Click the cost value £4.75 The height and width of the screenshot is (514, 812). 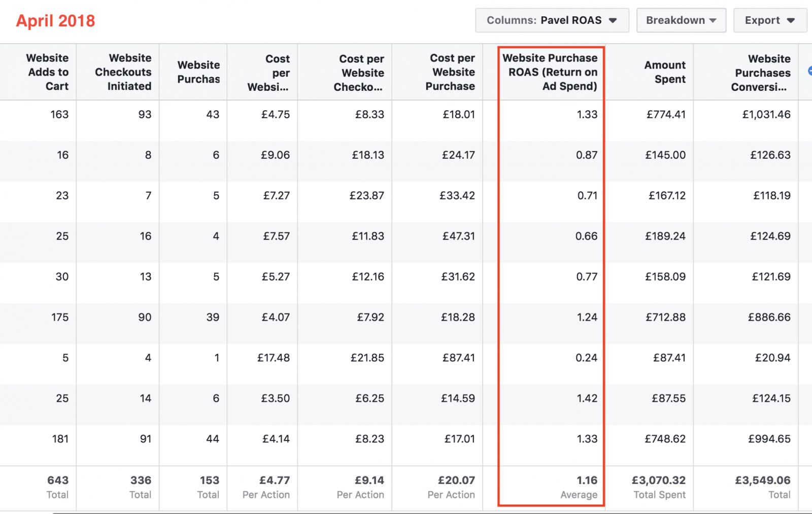tap(276, 115)
